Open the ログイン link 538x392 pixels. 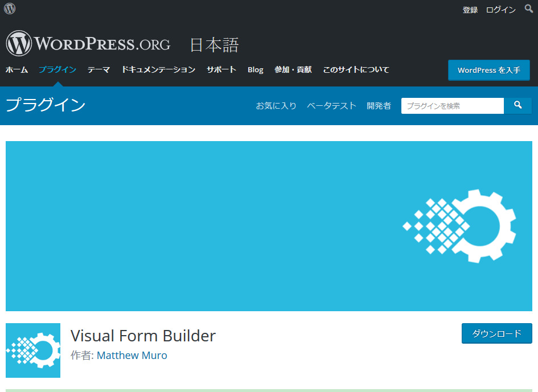tap(500, 10)
